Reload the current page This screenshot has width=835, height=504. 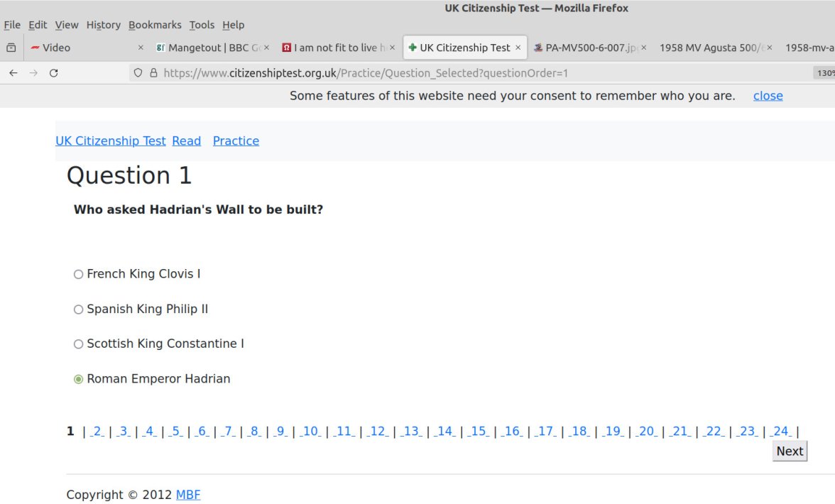pos(55,72)
